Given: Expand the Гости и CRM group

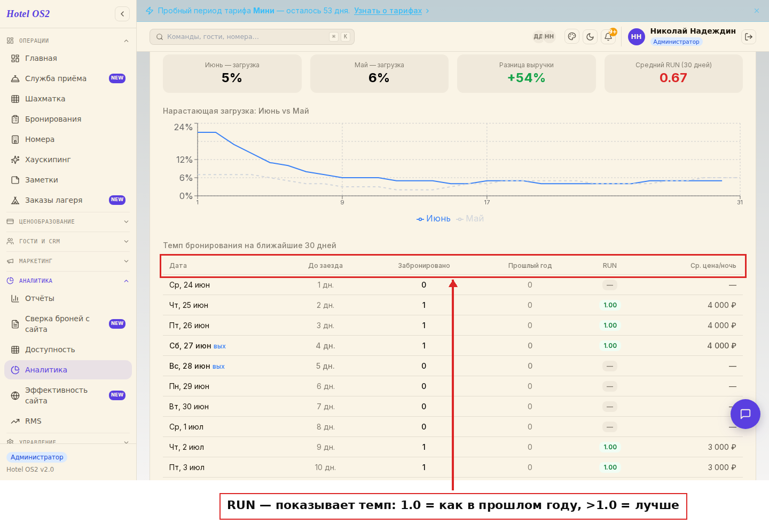Looking at the screenshot, I should pyautogui.click(x=68, y=241).
